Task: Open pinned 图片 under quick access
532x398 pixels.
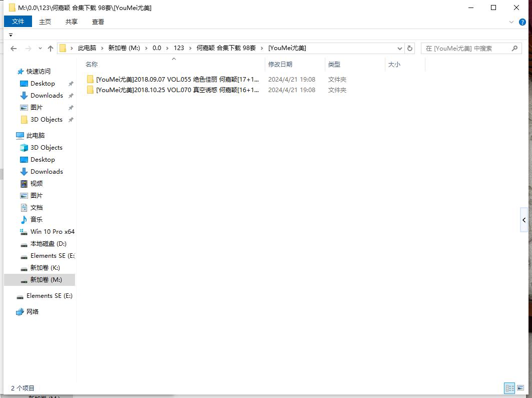Action: tap(37, 108)
